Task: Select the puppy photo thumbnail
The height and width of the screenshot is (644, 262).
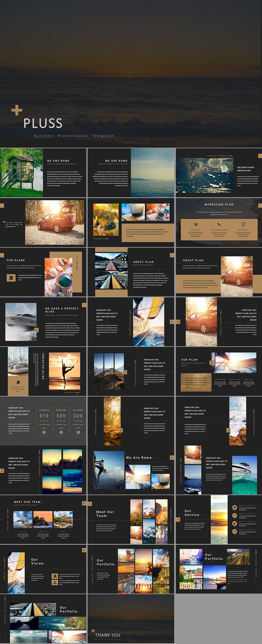Action: pyautogui.click(x=106, y=220)
